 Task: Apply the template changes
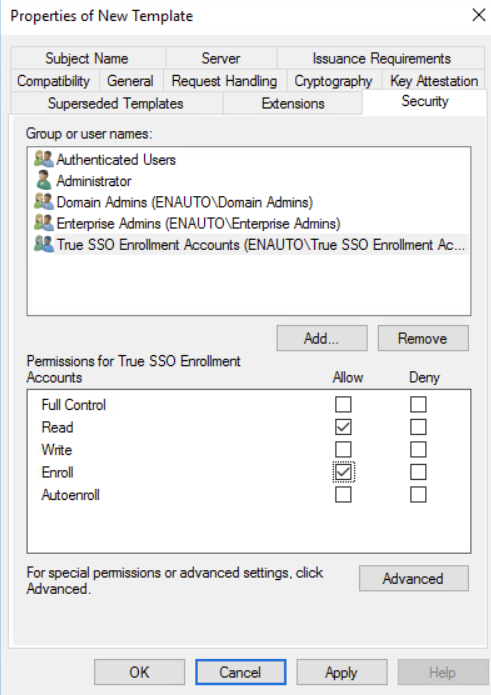coord(341,672)
